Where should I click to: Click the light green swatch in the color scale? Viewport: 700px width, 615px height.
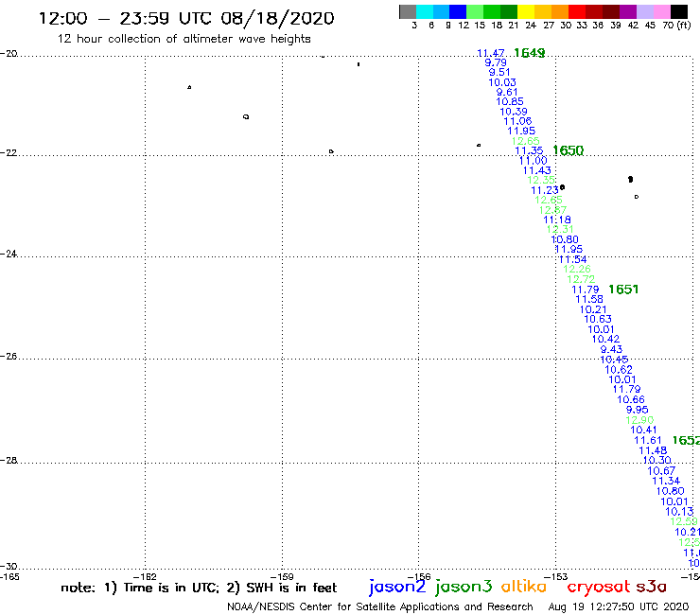(475, 11)
